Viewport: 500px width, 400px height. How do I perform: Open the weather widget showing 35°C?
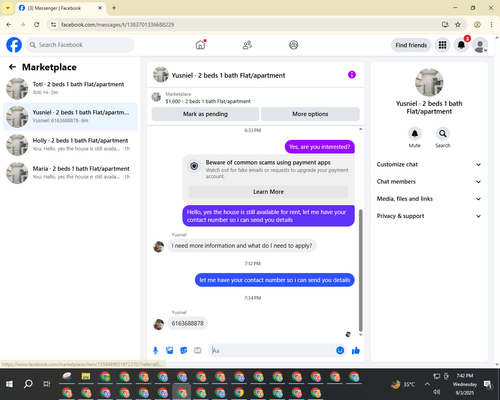pos(403,384)
